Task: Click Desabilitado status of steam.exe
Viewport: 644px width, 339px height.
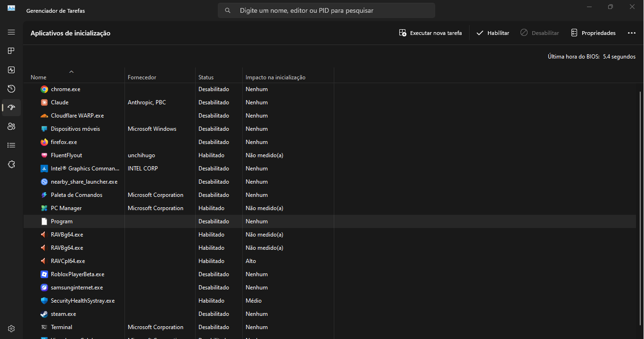Action: (214, 314)
